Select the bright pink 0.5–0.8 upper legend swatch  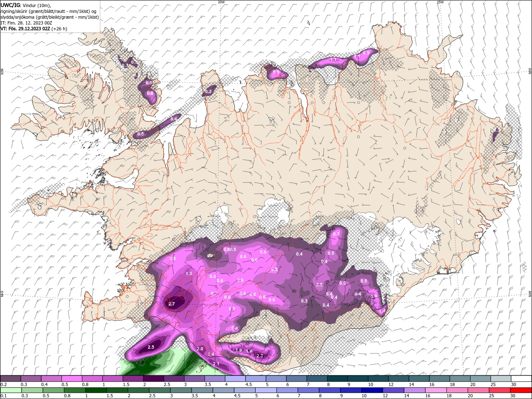[71, 379]
